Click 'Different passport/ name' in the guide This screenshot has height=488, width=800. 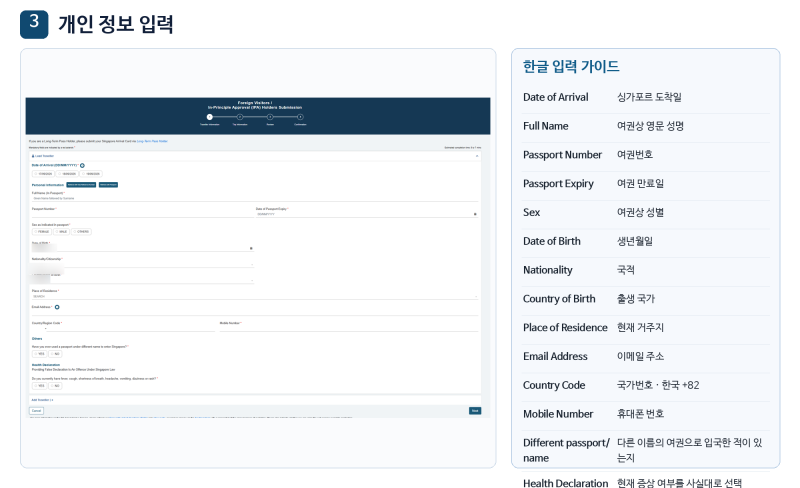click(566, 450)
